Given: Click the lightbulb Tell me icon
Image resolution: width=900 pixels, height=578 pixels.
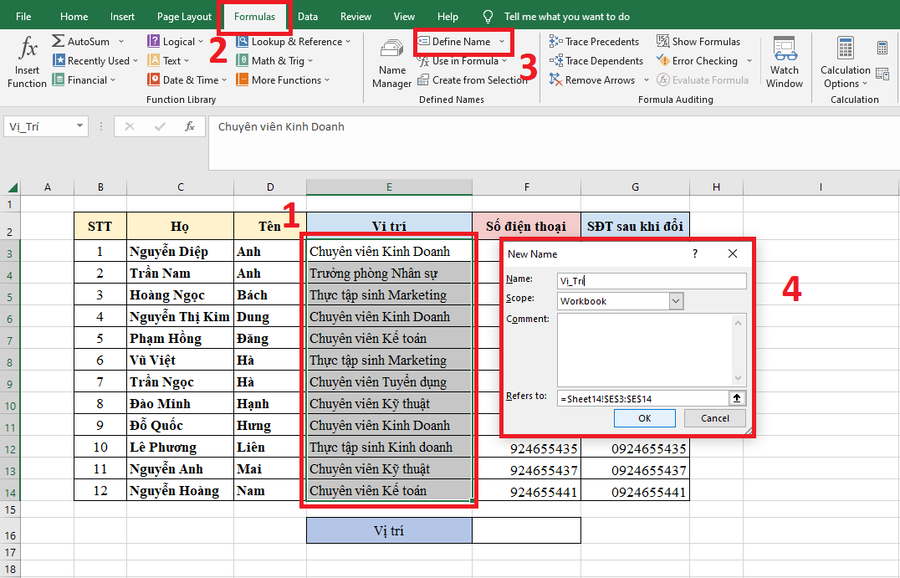Looking at the screenshot, I should [x=488, y=16].
